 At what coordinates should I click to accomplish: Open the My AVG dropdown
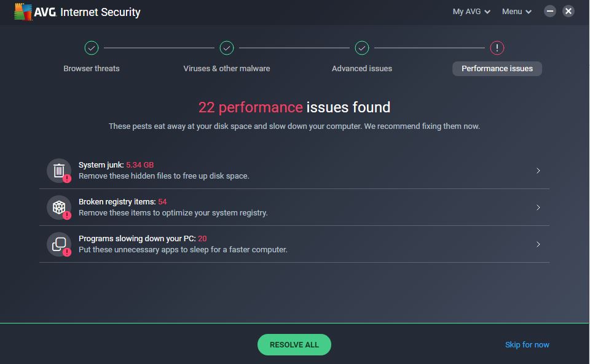point(471,12)
